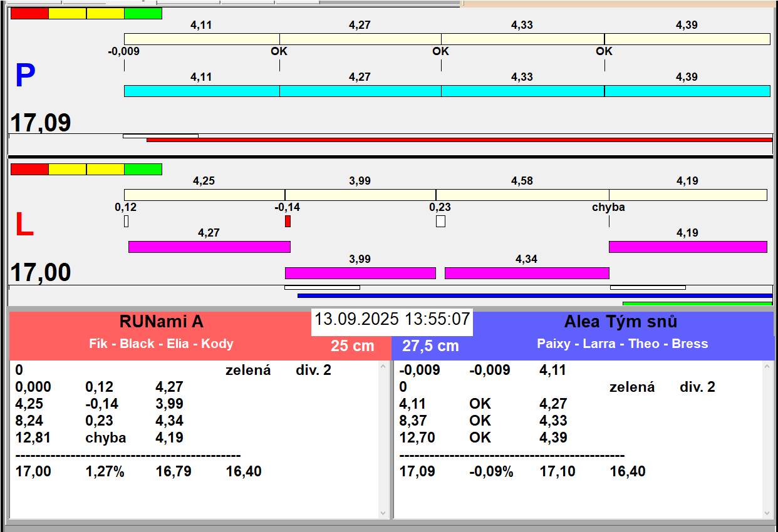
Task: Select the Alea Tým snů team header
Action: point(621,322)
